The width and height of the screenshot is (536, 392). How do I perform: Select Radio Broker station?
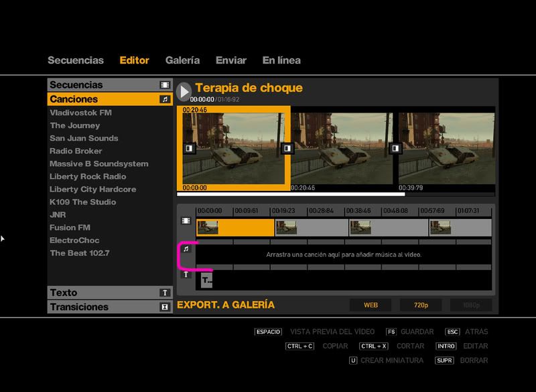tap(76, 151)
